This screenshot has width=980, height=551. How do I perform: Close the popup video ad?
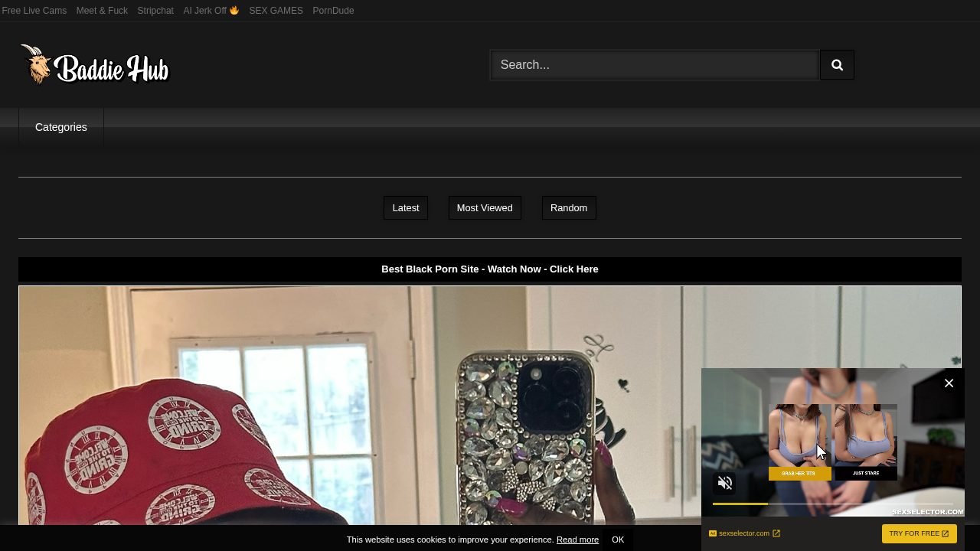(x=949, y=383)
